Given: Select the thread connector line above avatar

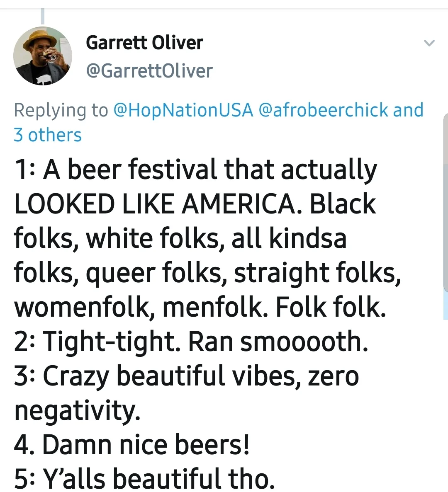Looking at the screenshot, I should (43, 16).
